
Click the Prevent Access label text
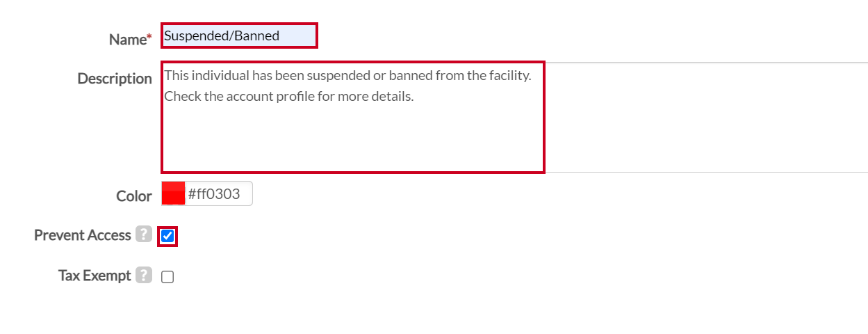pyautogui.click(x=83, y=235)
